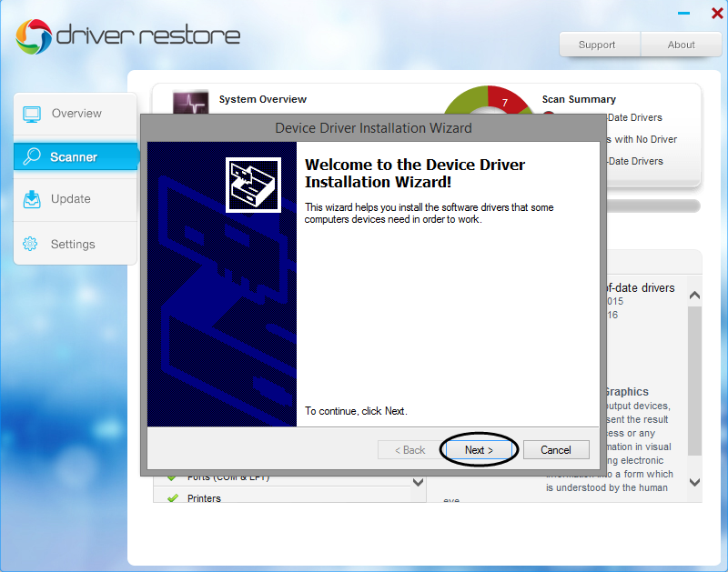Minimize the Driver Restore window

click(683, 13)
